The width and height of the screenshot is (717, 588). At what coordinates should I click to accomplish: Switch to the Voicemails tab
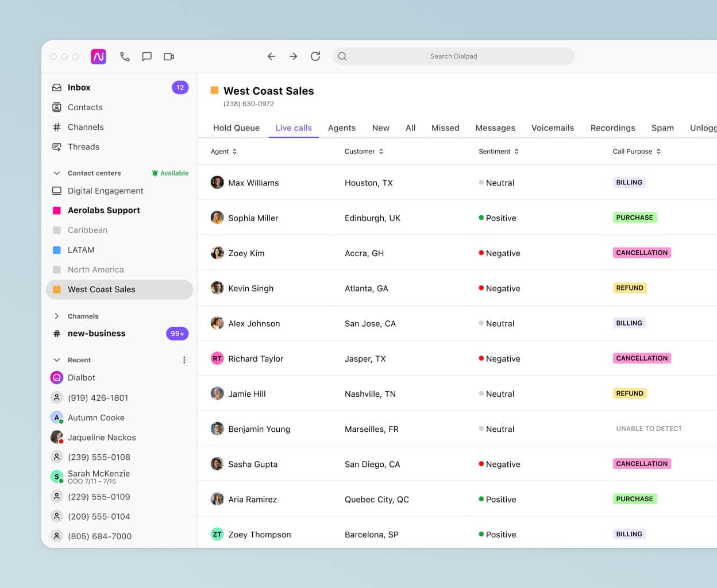point(552,128)
